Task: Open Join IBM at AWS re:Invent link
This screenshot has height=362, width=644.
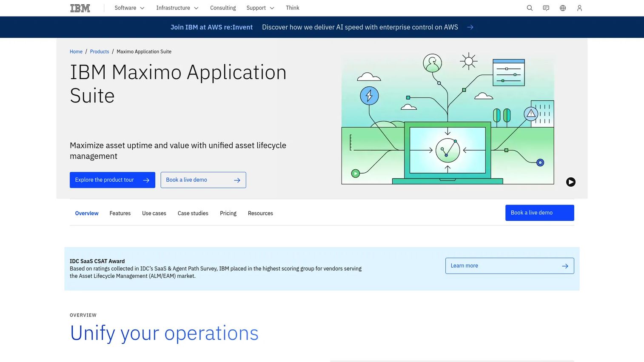Action: click(x=211, y=27)
